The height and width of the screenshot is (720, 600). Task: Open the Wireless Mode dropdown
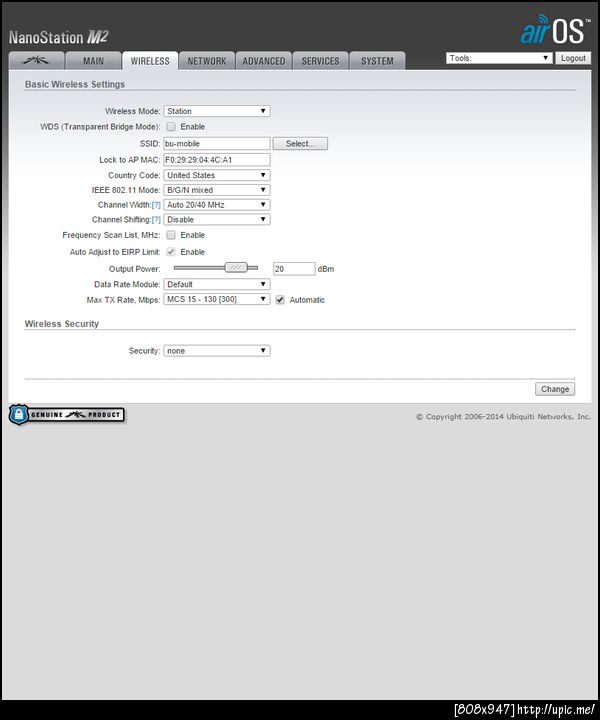217,111
